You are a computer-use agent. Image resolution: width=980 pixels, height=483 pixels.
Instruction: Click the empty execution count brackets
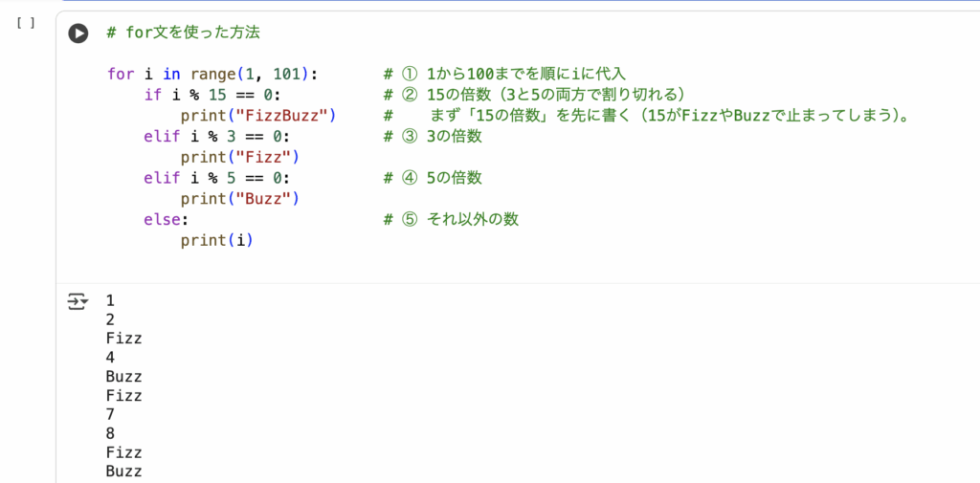26,23
